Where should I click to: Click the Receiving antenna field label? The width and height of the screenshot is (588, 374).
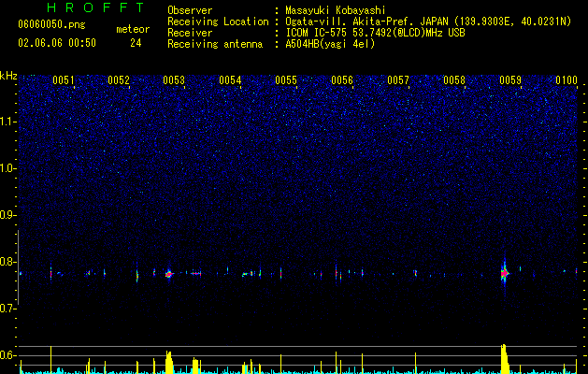(215, 44)
